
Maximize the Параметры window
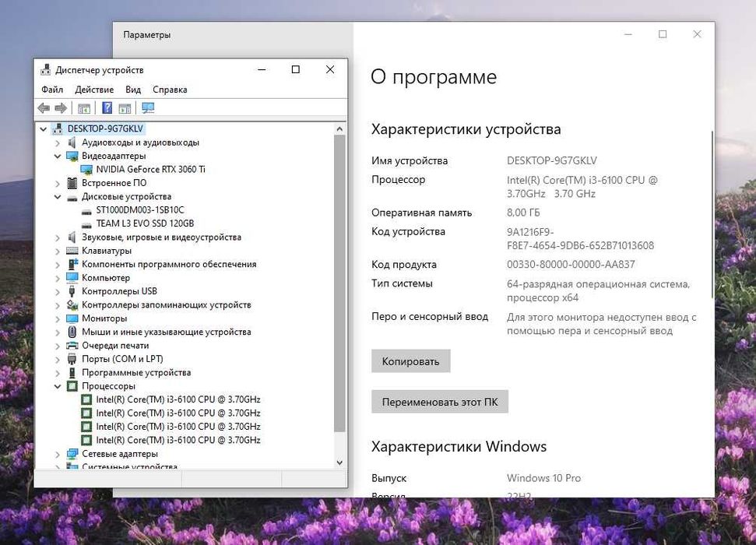[x=663, y=34]
